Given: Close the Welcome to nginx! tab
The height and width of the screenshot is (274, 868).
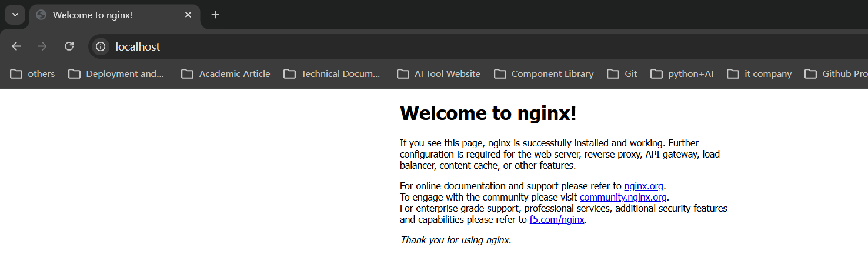Looking at the screenshot, I should 188,15.
